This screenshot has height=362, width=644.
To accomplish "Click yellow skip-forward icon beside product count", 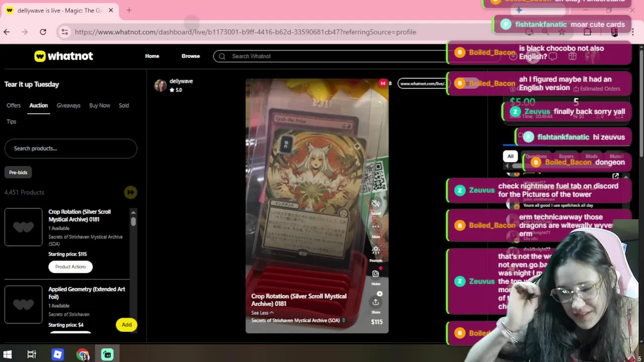I will [130, 192].
